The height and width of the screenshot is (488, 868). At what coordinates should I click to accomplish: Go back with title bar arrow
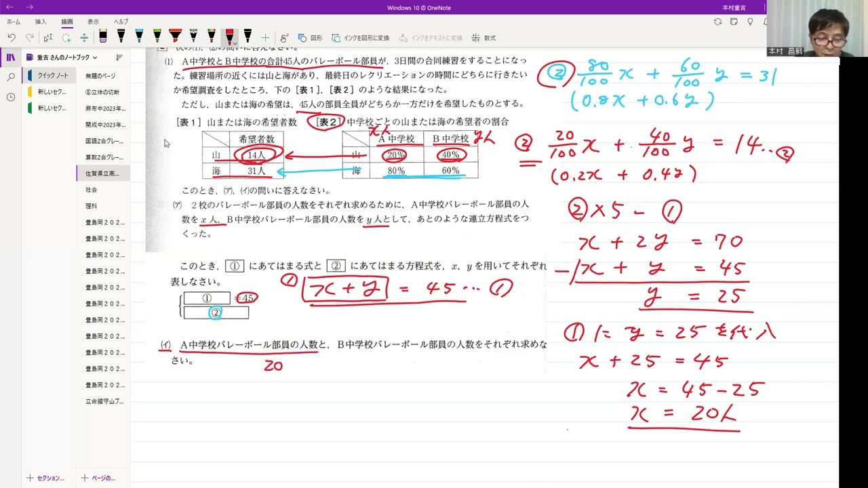pyautogui.click(x=10, y=7)
